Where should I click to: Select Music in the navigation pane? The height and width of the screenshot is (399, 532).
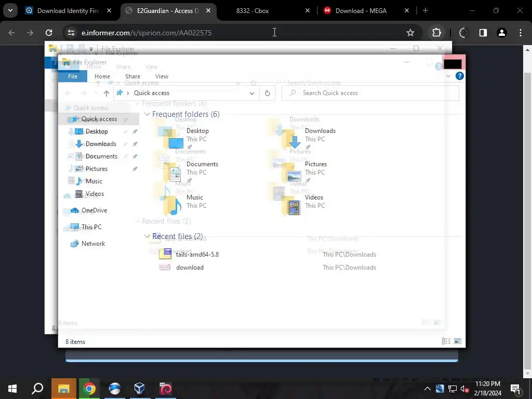click(x=94, y=181)
